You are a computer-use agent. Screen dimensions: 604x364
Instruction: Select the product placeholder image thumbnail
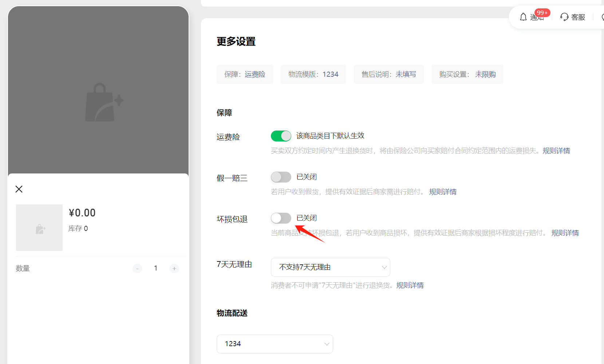tap(39, 227)
